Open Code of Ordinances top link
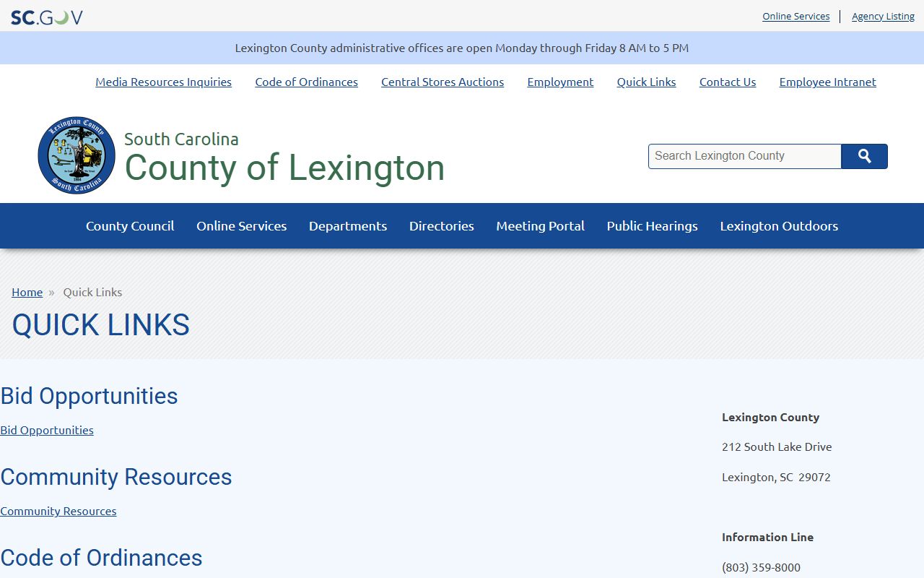 pyautogui.click(x=306, y=82)
